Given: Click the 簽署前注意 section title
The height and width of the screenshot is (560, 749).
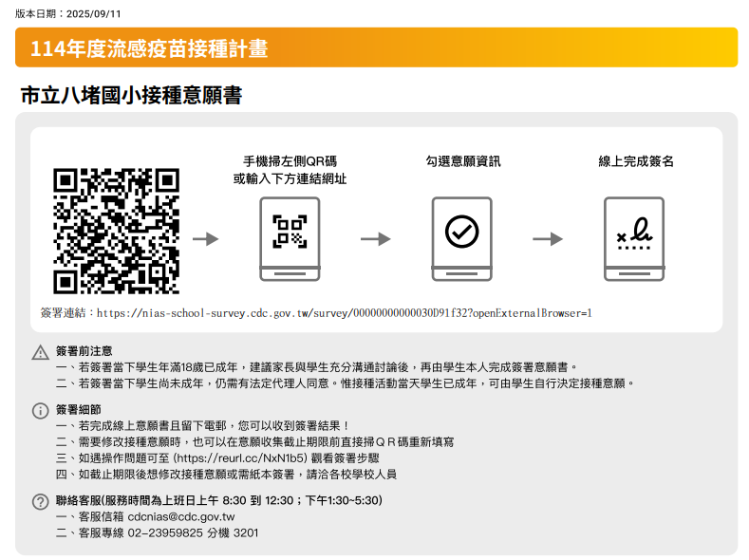Looking at the screenshot, I should click(x=84, y=351).
